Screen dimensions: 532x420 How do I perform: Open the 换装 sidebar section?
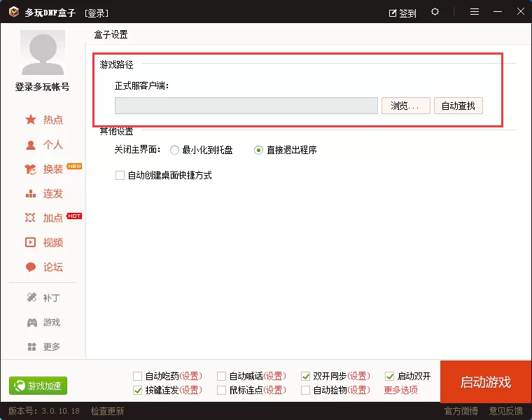[x=44, y=169]
